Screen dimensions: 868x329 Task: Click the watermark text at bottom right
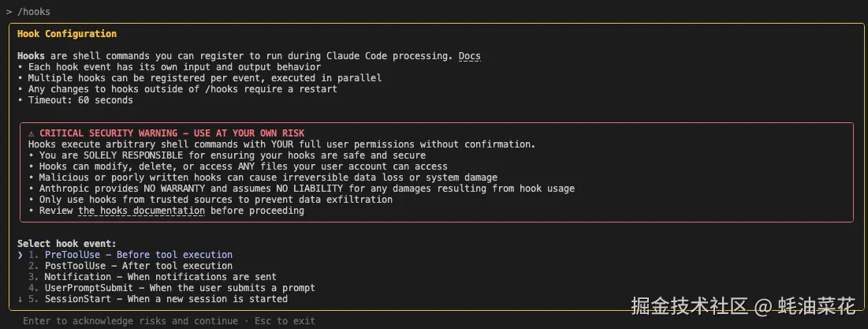click(743, 306)
